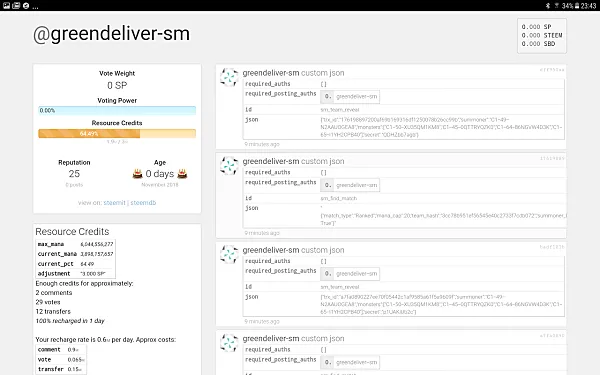The width and height of the screenshot is (600, 375).
Task: Select the Reputation value '25'
Action: point(74,174)
